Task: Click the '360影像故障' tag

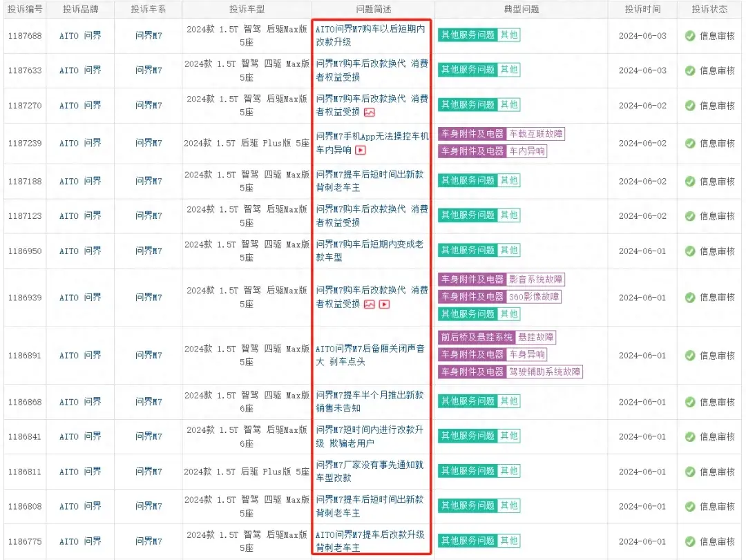Action: 534,297
